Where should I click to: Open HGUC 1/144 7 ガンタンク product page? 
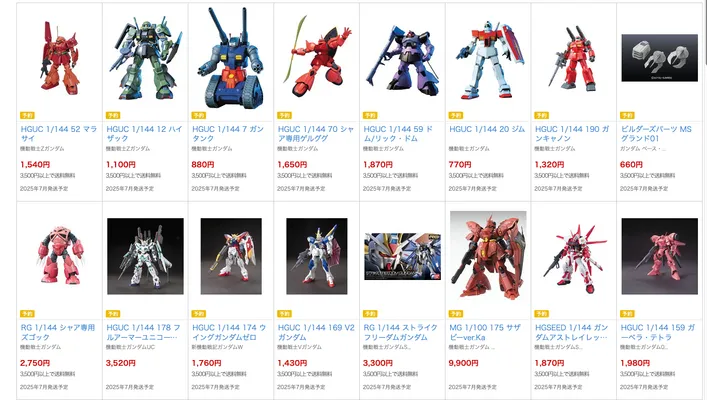click(x=228, y=134)
